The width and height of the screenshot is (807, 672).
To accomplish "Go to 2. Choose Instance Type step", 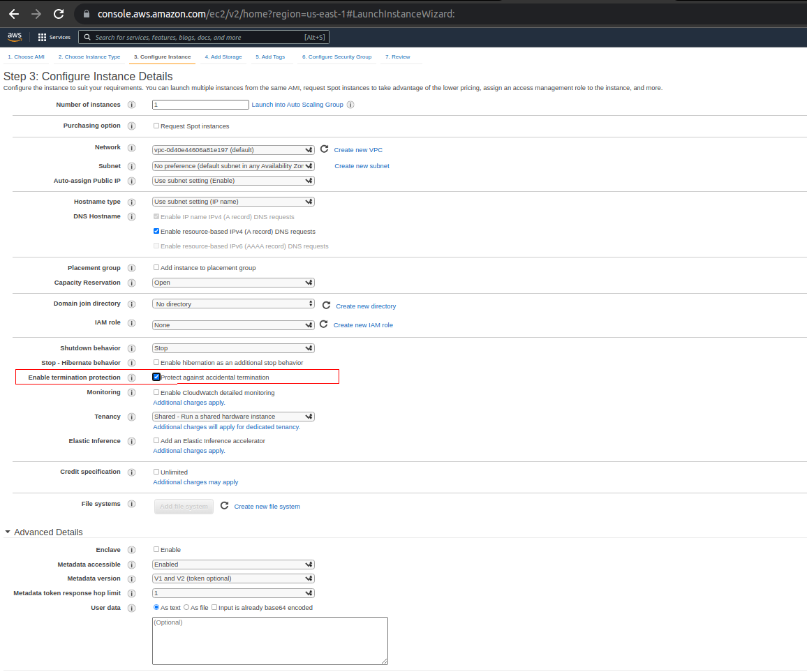I will pyautogui.click(x=89, y=57).
